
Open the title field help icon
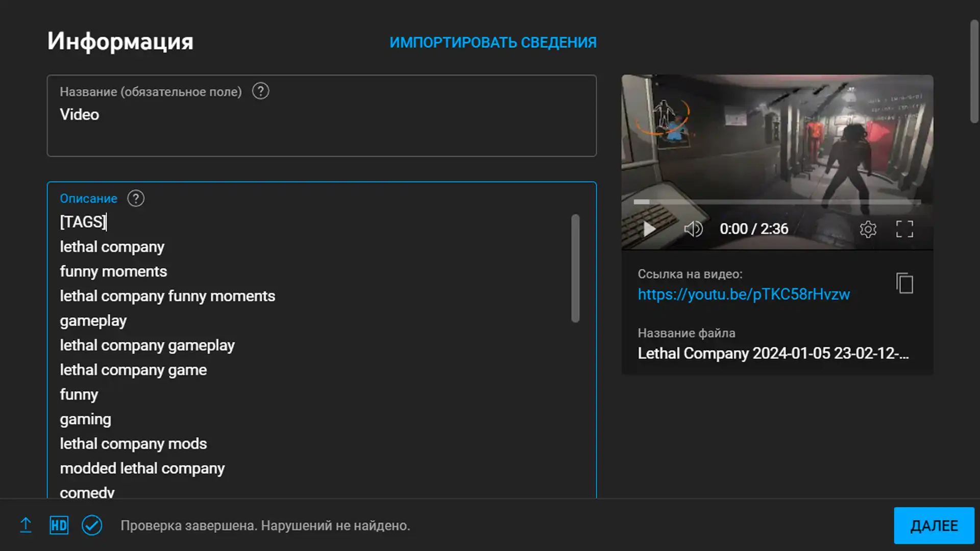click(260, 91)
